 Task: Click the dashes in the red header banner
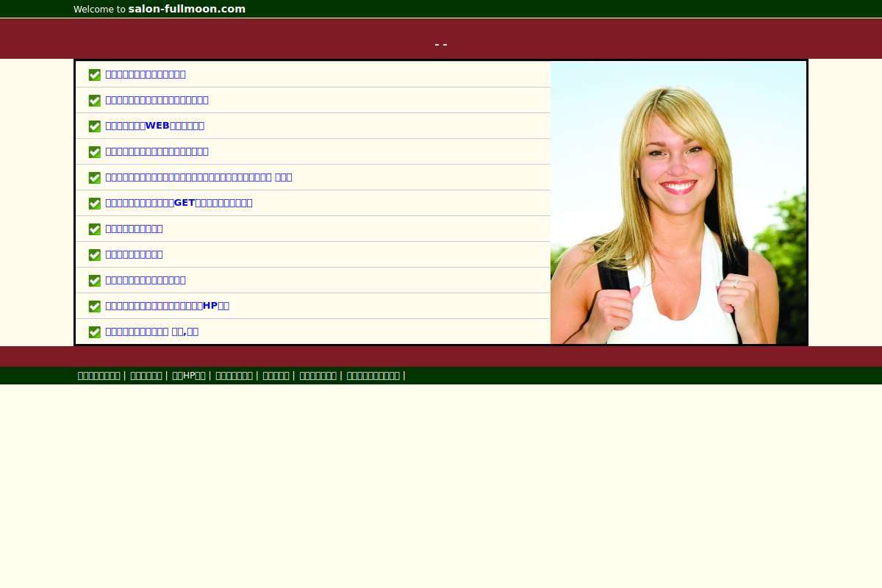(x=441, y=44)
